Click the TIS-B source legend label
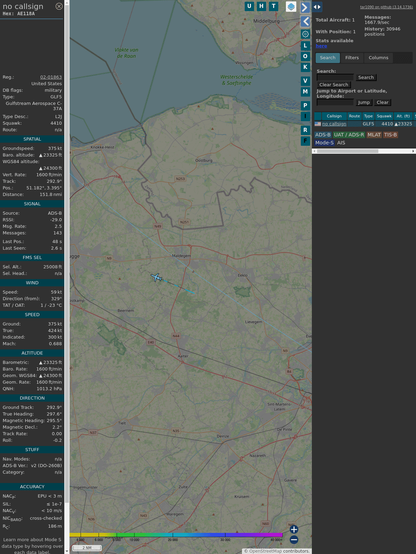This screenshot has height=554, width=416. click(x=391, y=135)
